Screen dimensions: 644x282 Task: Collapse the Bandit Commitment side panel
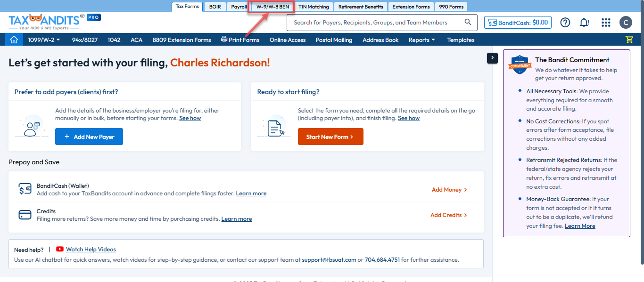(492, 57)
